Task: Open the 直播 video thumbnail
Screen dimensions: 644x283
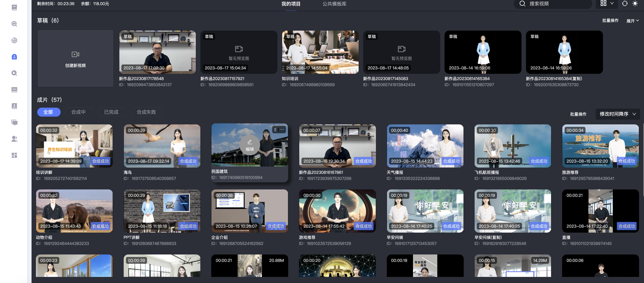Action: pyautogui.click(x=600, y=211)
